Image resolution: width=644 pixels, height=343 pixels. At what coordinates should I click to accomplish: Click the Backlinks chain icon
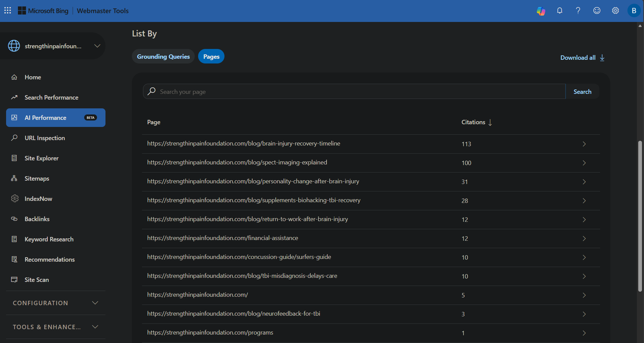[x=14, y=219]
